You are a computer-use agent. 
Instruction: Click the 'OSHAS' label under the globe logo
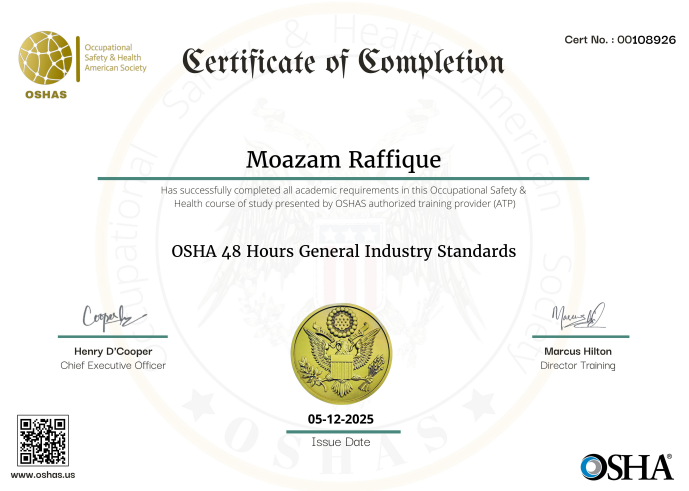(46, 95)
